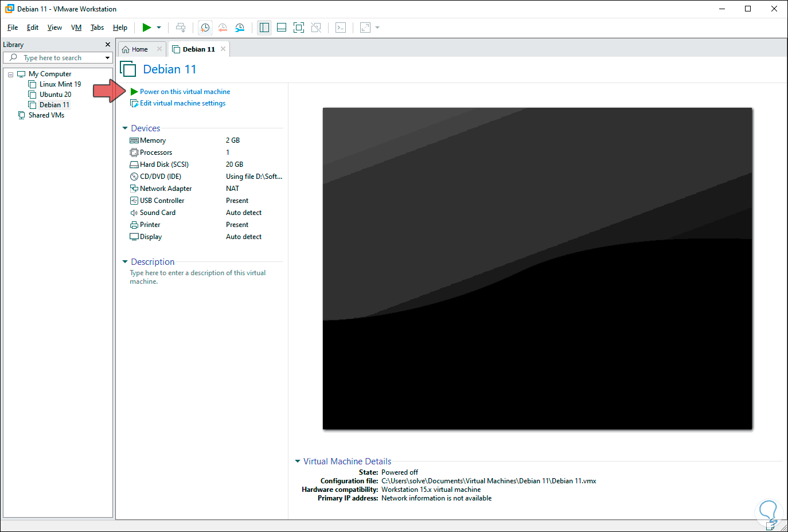Collapse the My Computer tree node
The width and height of the screenshot is (788, 532).
coord(10,75)
